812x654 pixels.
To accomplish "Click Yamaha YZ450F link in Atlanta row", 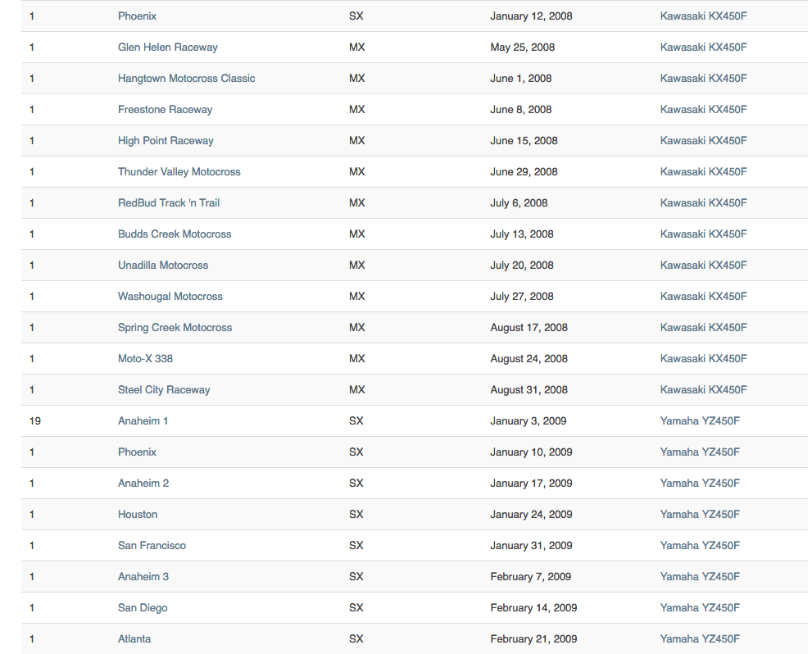I will coord(700,639).
